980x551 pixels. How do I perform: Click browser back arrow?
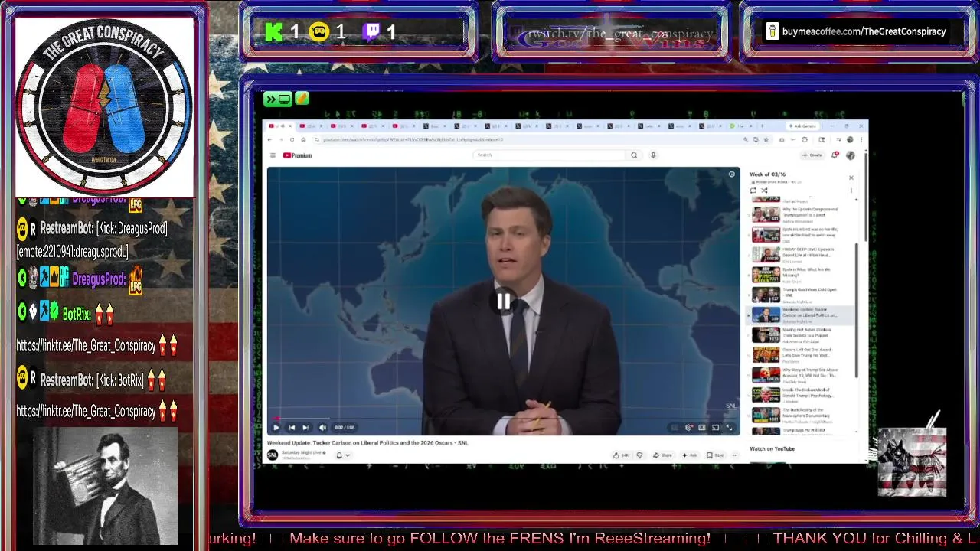(269, 139)
